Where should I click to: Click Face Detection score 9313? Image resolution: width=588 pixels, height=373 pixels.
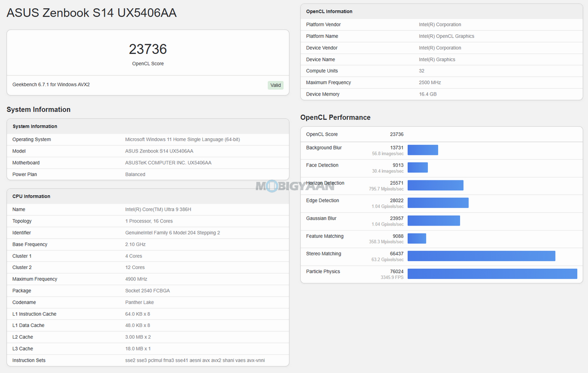[398, 165]
